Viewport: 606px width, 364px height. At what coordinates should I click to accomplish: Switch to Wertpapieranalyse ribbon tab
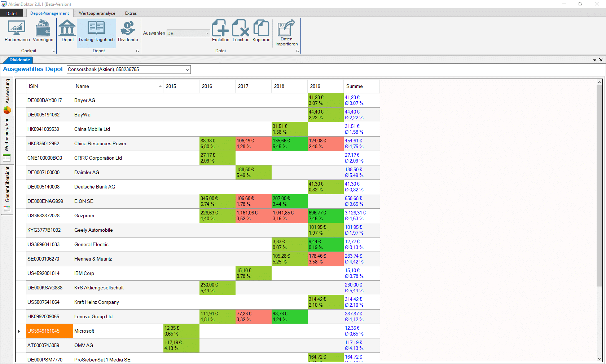pyautogui.click(x=97, y=13)
